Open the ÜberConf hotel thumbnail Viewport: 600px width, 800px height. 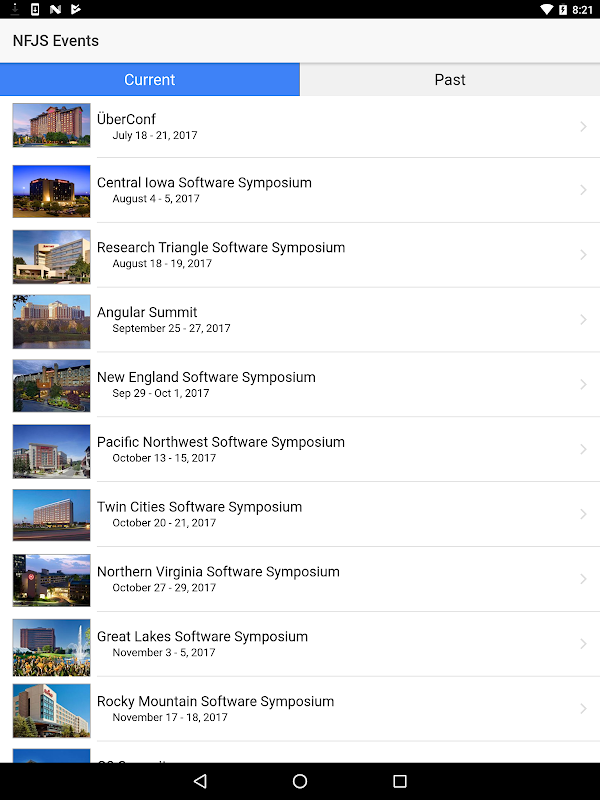click(x=52, y=125)
